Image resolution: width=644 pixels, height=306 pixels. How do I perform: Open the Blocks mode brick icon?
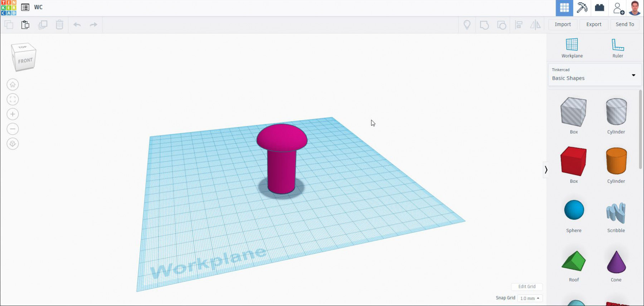click(600, 8)
